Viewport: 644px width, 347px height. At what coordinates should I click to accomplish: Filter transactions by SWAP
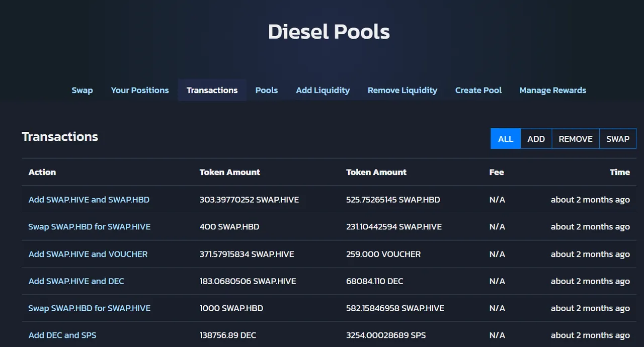coord(618,139)
